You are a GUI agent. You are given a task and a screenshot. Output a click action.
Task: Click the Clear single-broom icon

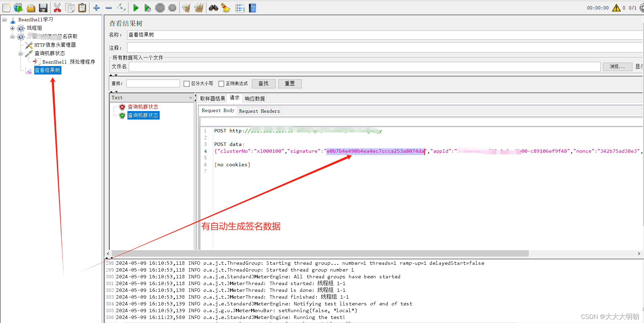[x=186, y=8]
